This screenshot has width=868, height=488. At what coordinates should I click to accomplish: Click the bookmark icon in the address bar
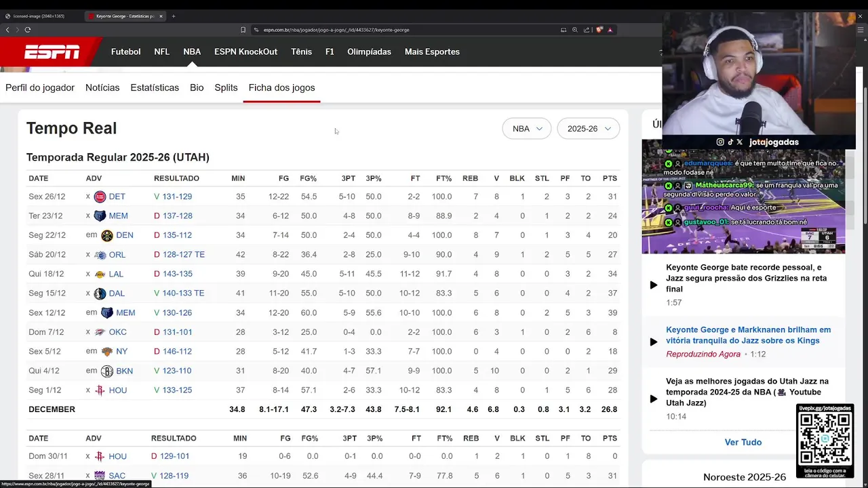point(243,30)
